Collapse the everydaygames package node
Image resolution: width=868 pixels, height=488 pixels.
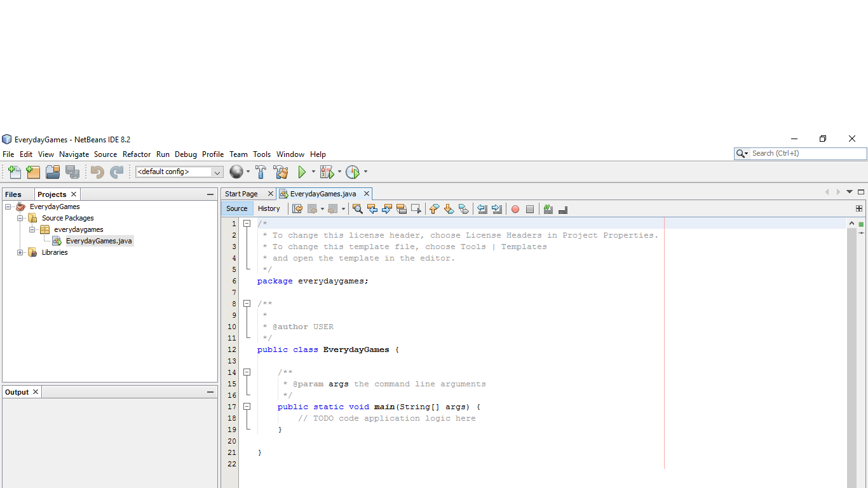(x=31, y=229)
